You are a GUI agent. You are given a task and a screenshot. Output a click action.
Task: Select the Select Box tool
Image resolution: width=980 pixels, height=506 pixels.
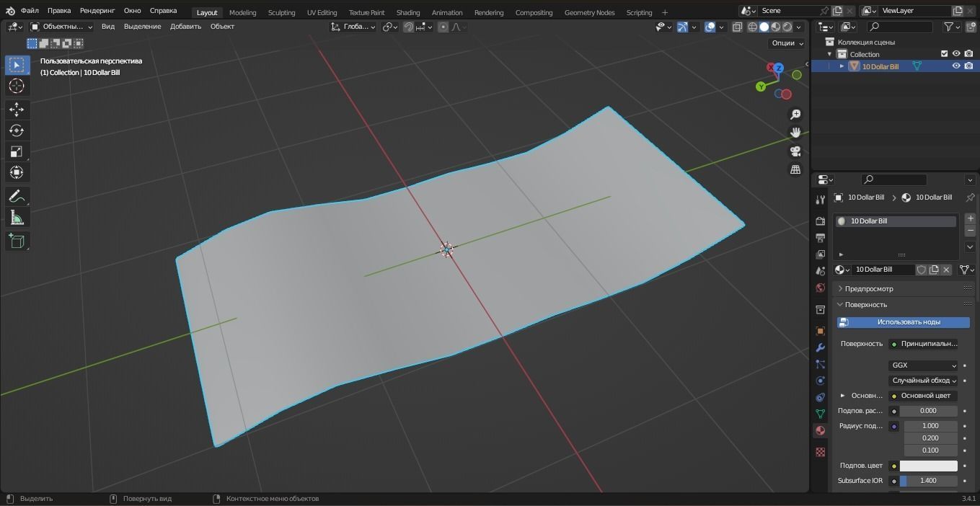coord(17,65)
